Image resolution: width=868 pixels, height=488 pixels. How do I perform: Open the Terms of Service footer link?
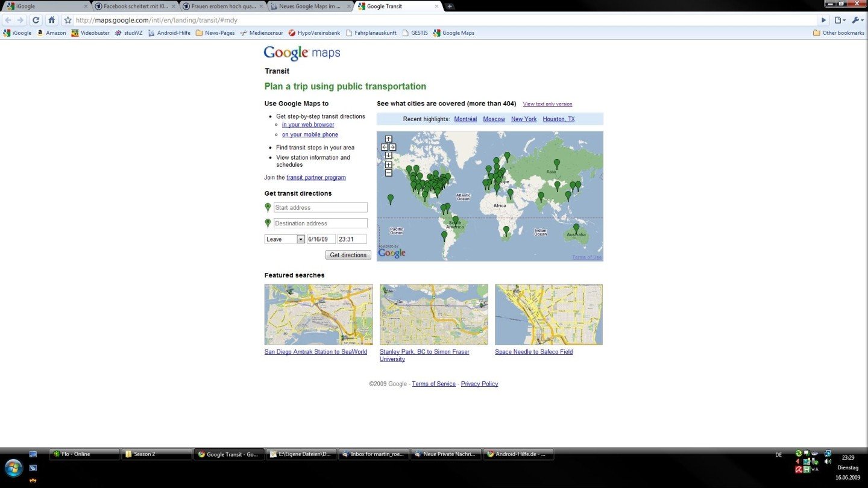pyautogui.click(x=434, y=384)
